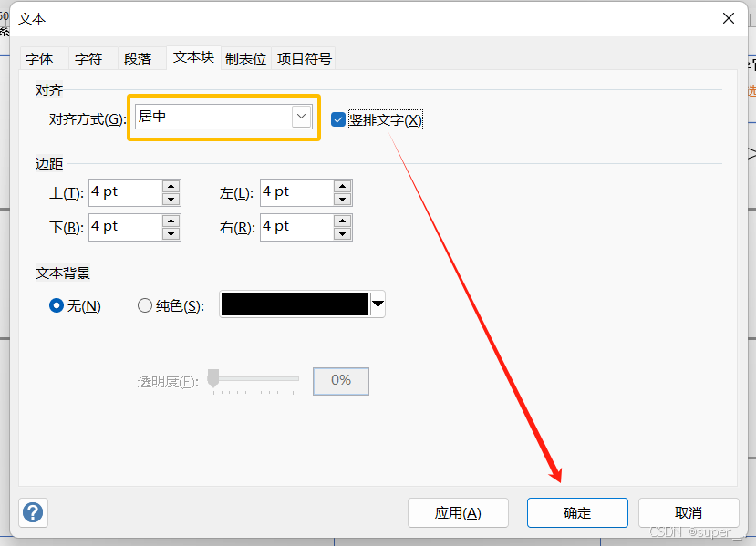Image resolution: width=756 pixels, height=546 pixels.
Task: Click the help question mark icon
Action: (33, 512)
